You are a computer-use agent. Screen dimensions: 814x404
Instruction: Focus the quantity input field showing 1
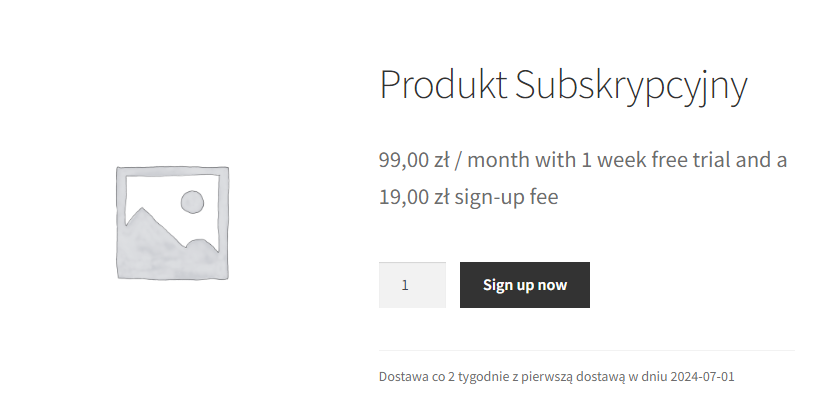[412, 285]
